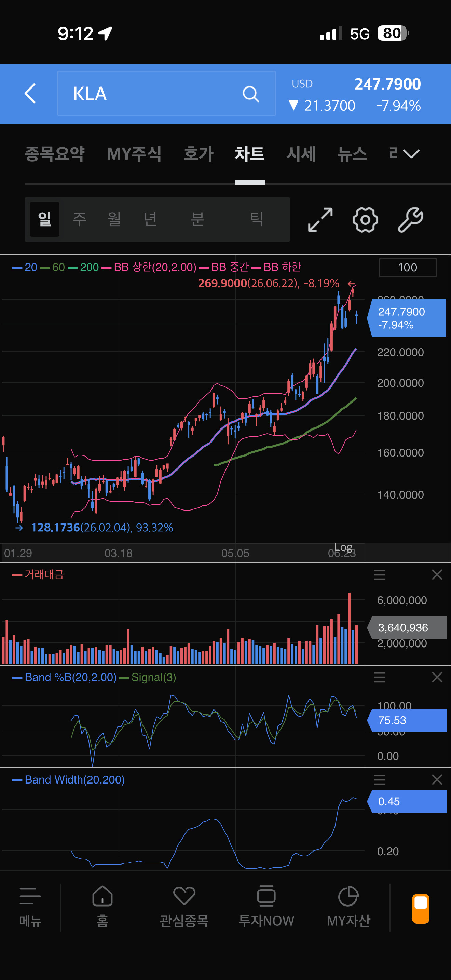Close the Band Width indicator panel

point(437,780)
